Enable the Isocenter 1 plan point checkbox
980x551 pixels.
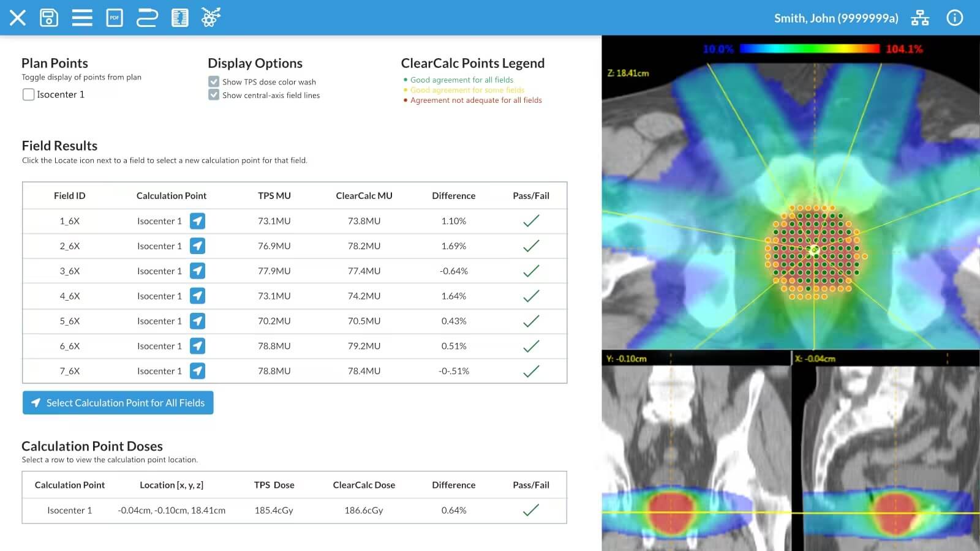click(28, 94)
